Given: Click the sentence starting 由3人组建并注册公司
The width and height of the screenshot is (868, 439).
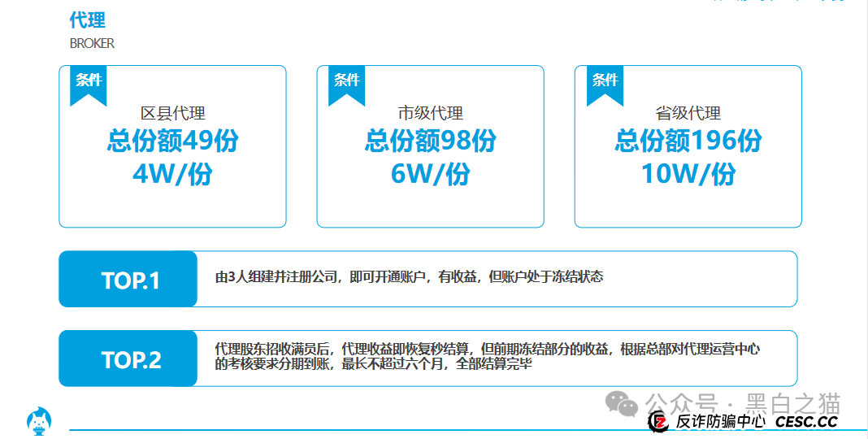Looking at the screenshot, I should [x=409, y=276].
